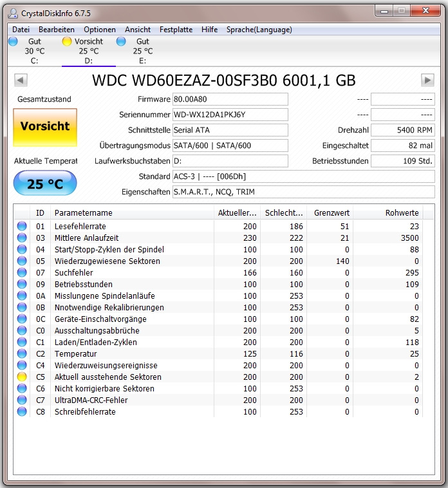The height and width of the screenshot is (488, 448).
Task: Click the disk title WDC WD60EZAZ-00SF3B0
Action: [185, 80]
